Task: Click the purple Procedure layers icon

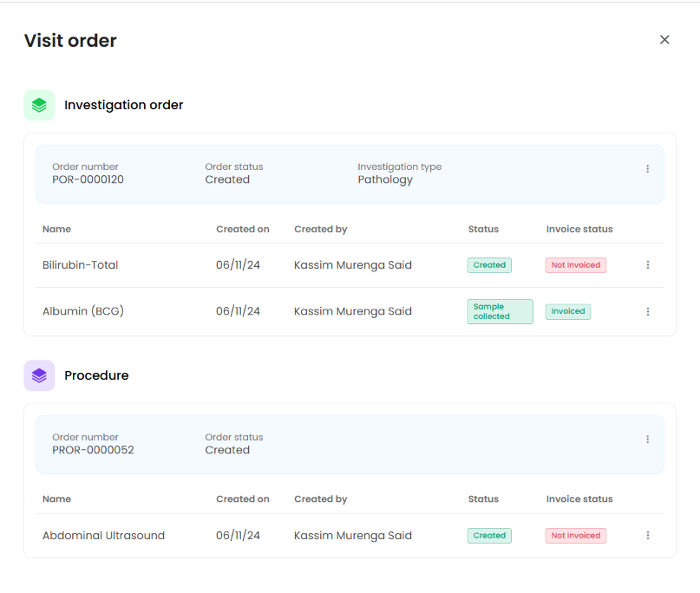Action: 39,375
